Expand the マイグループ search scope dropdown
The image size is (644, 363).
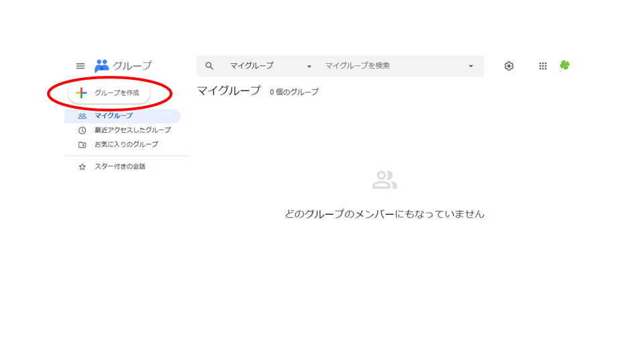270,66
